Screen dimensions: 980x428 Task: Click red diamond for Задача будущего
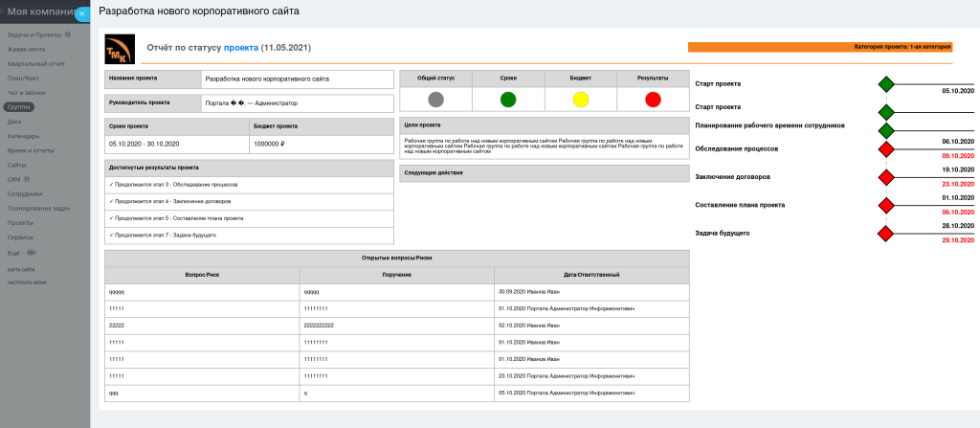(x=885, y=234)
